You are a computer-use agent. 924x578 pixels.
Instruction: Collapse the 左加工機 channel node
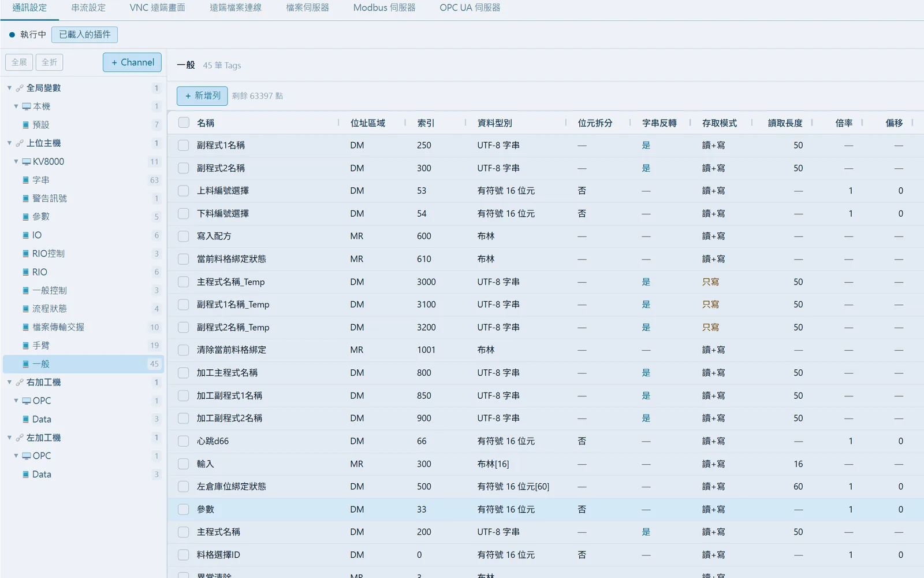[9, 438]
